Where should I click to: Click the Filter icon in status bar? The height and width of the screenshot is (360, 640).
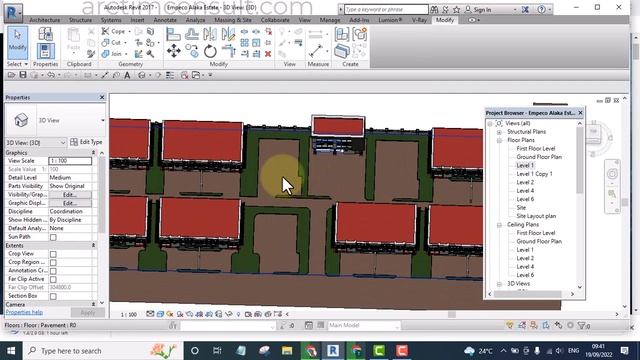point(582,325)
